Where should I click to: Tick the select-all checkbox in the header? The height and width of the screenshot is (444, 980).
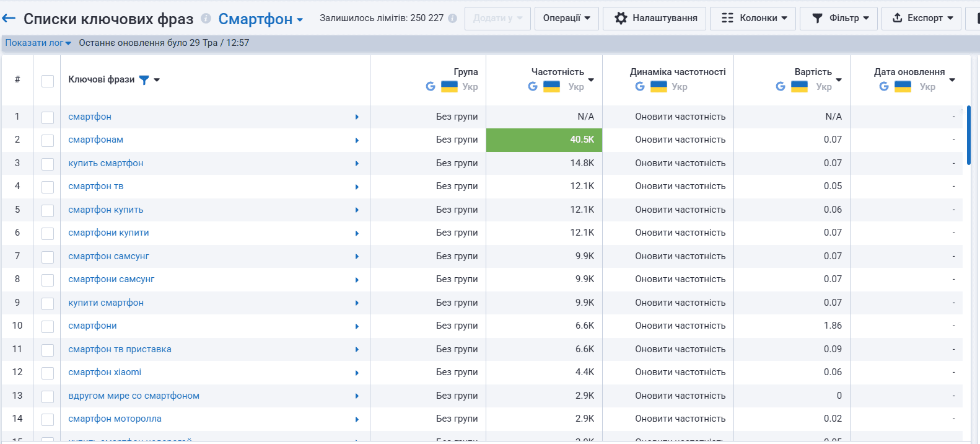[x=48, y=81]
